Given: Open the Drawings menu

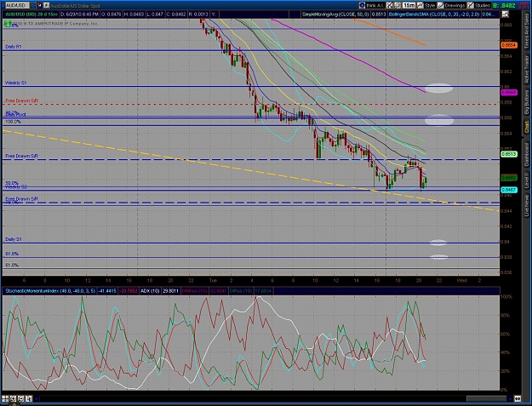Looking at the screenshot, I should pos(451,5).
